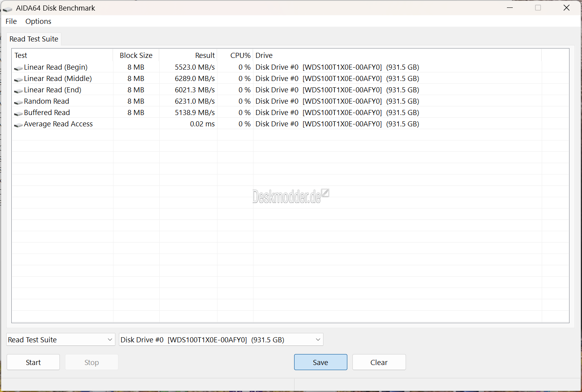Select the Linear Read (End) row label
Screen dimensions: 582x392
[x=52, y=90]
